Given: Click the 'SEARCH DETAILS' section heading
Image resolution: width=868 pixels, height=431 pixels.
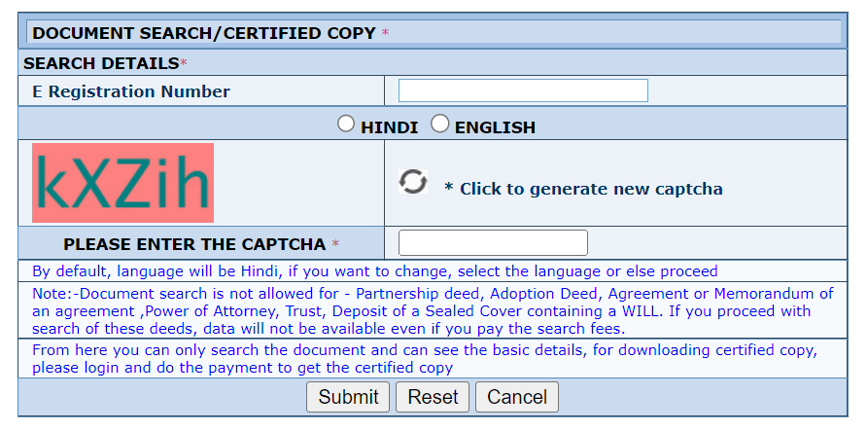Looking at the screenshot, I should [x=101, y=63].
